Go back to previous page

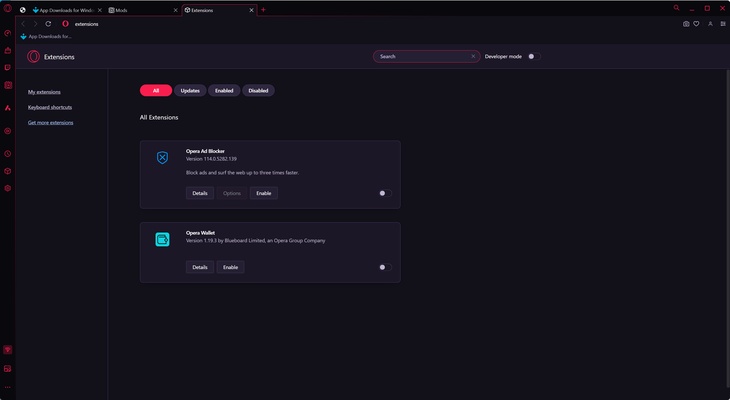click(23, 24)
